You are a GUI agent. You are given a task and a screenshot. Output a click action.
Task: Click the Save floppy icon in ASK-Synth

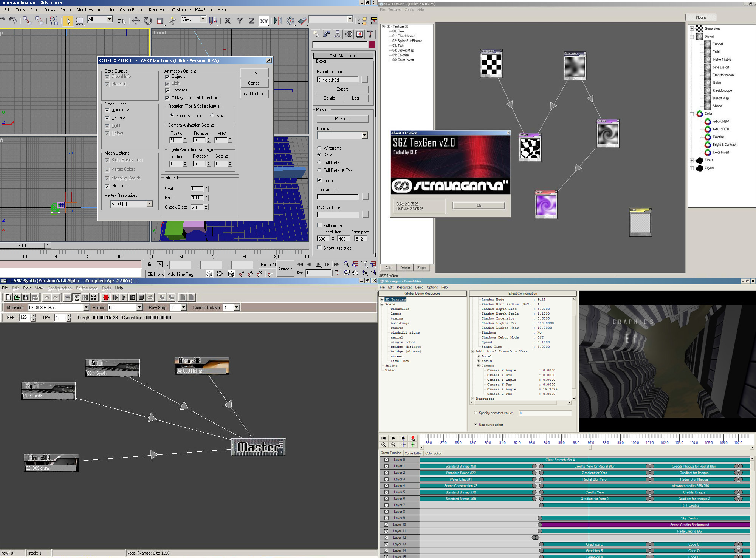26,298
